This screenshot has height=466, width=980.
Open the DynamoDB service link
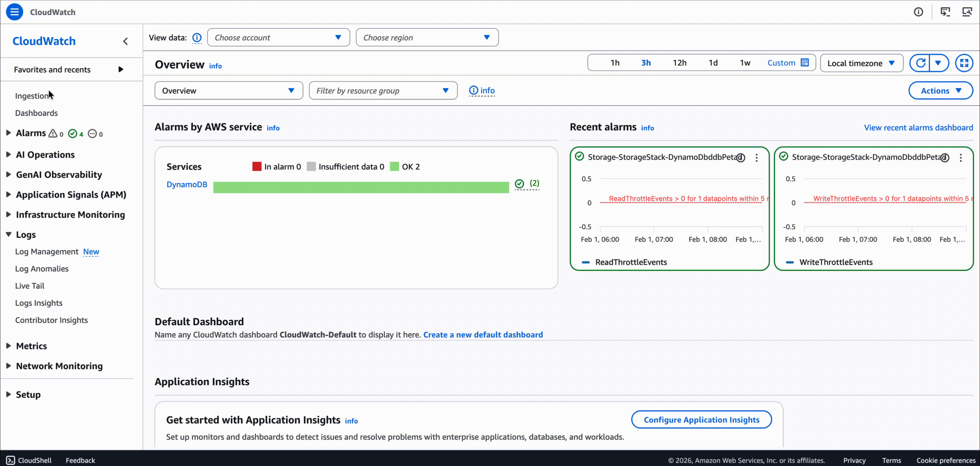pos(187,184)
